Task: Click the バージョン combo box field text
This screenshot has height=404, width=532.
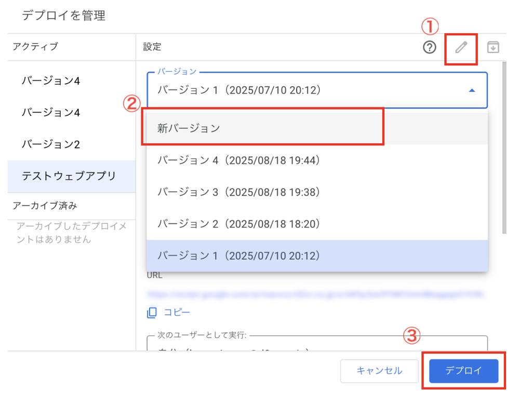Action: (x=239, y=90)
